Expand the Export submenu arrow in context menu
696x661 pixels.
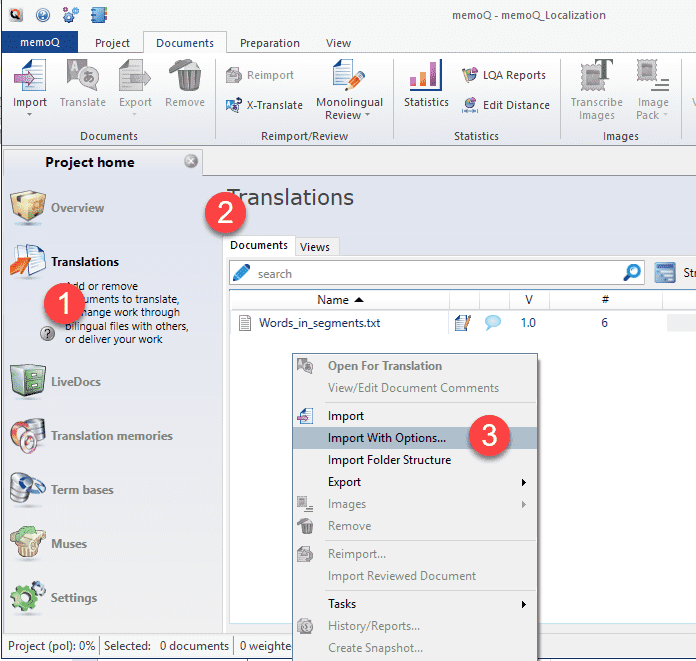[x=524, y=483]
